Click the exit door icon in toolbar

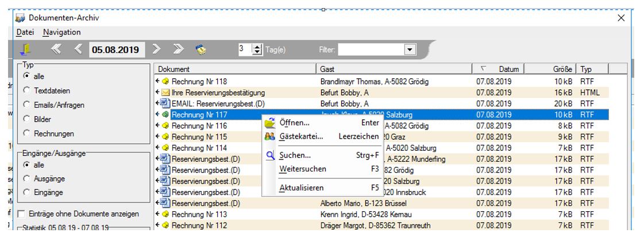(x=25, y=49)
